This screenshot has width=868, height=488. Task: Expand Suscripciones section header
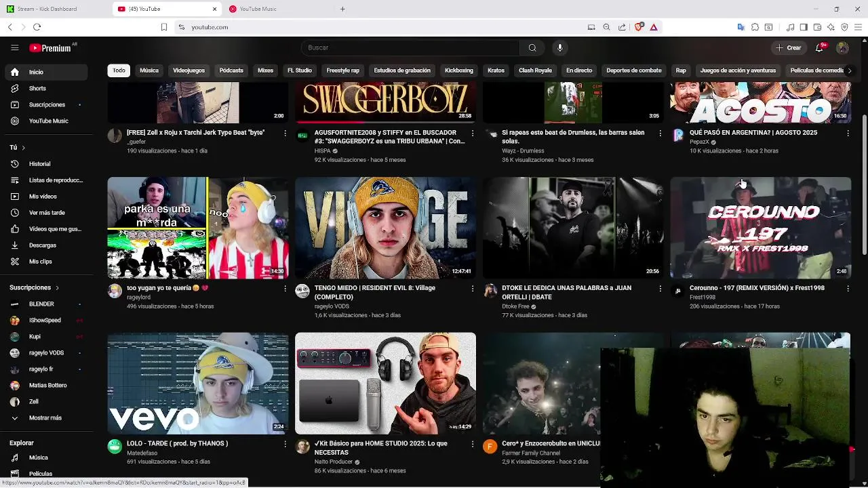[35, 287]
